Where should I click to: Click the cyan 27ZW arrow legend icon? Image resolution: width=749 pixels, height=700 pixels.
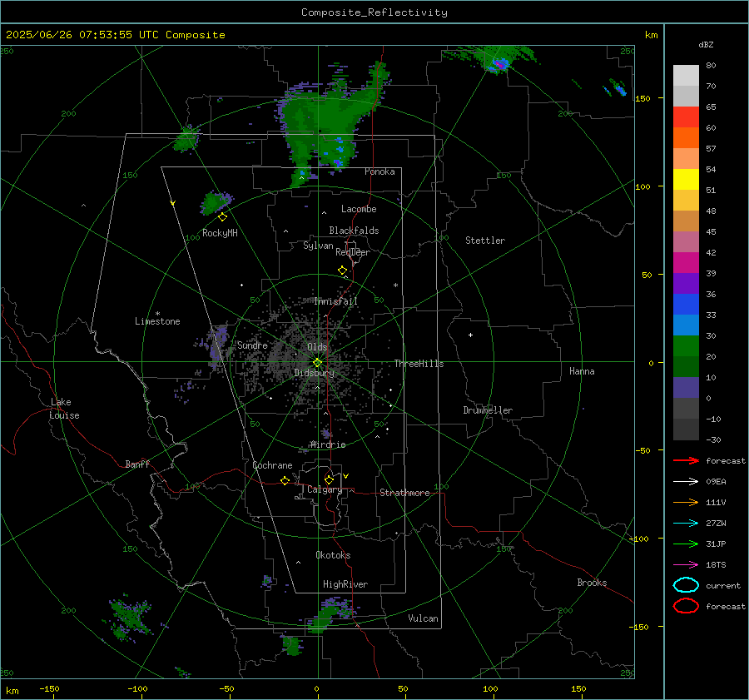point(686,524)
